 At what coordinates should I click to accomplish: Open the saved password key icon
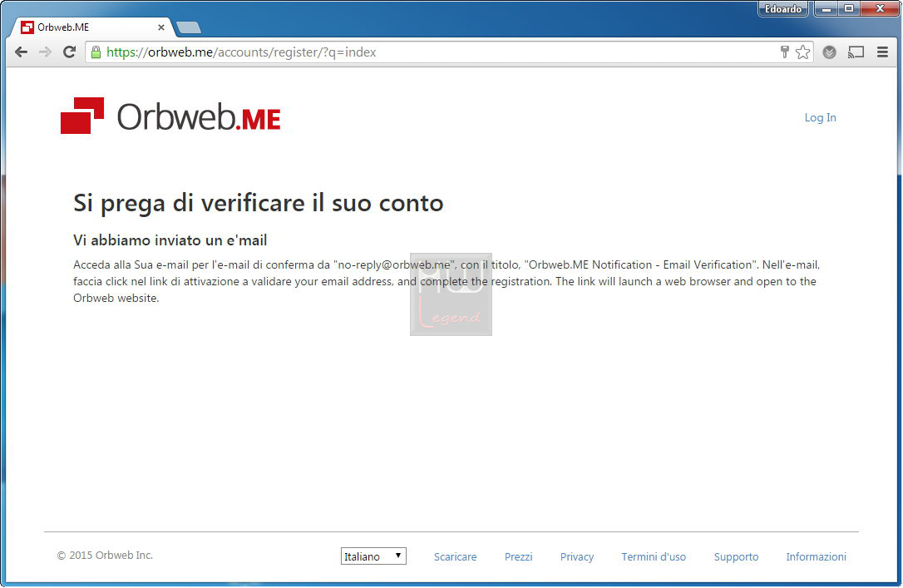(784, 52)
